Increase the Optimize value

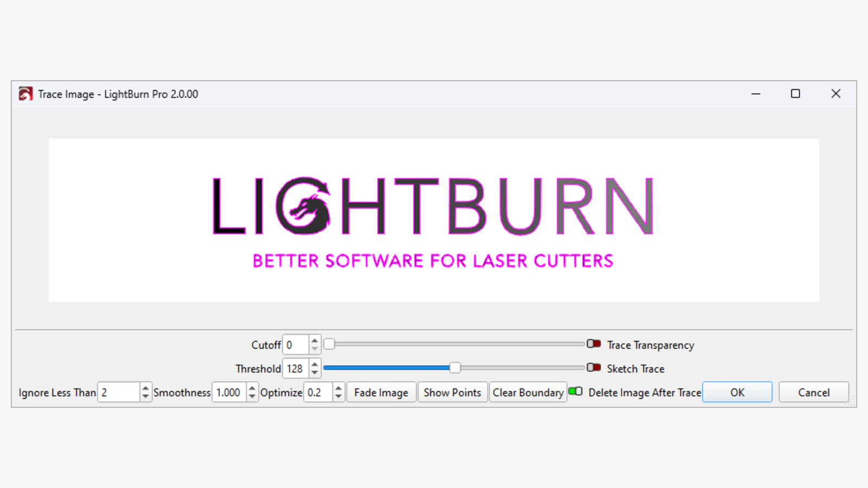(339, 388)
